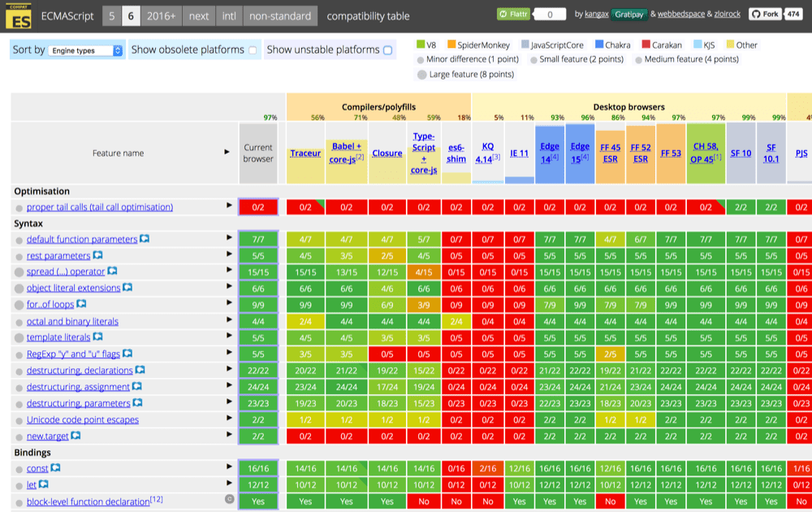Expand the proper tail calls row

point(229,206)
